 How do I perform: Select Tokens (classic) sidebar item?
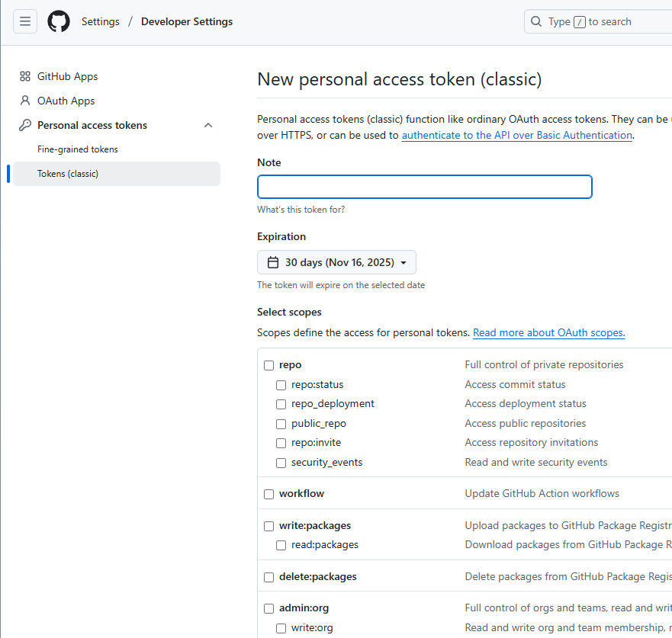click(68, 174)
